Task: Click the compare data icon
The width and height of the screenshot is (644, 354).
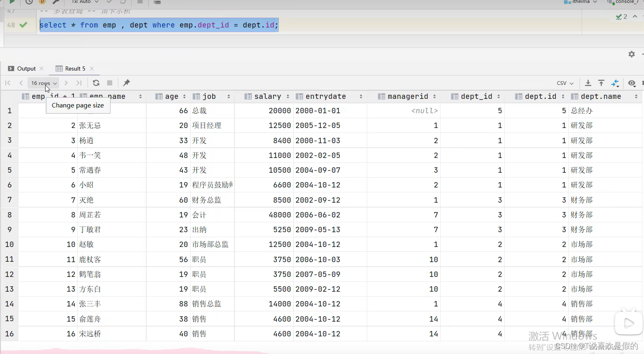Action: 615,83
